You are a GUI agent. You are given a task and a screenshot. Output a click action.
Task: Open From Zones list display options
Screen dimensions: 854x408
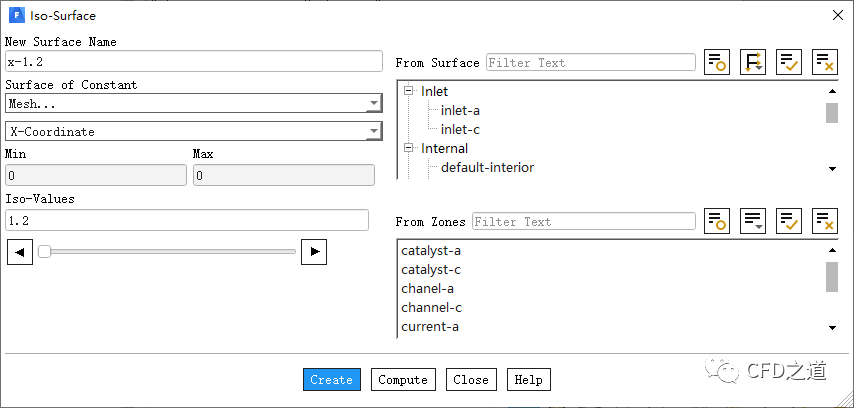tap(753, 221)
